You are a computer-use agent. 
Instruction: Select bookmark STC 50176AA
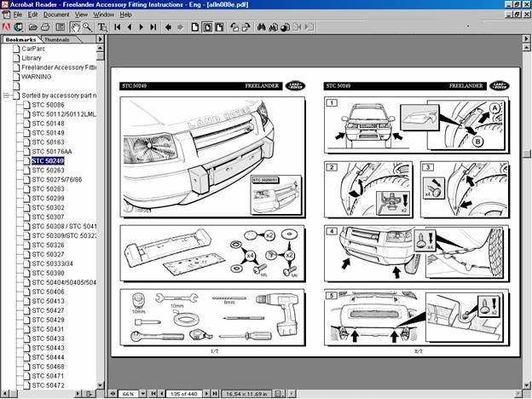tap(52, 152)
